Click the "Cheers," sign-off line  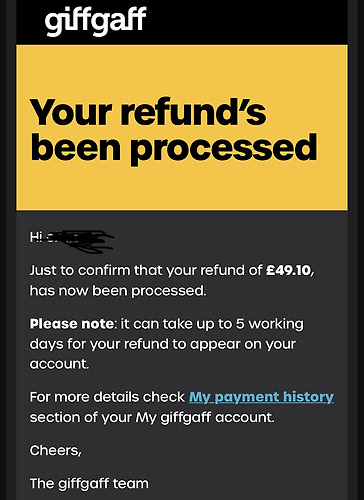point(56,451)
